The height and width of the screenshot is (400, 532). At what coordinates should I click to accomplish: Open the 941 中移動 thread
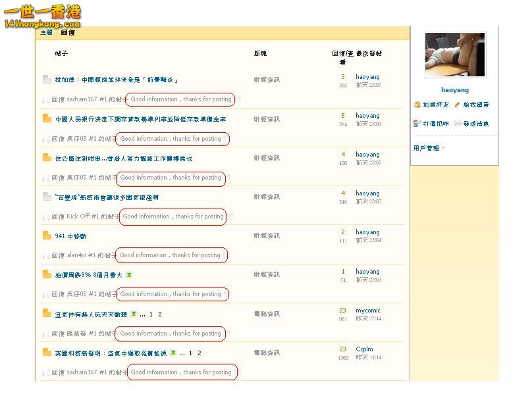pyautogui.click(x=70, y=236)
